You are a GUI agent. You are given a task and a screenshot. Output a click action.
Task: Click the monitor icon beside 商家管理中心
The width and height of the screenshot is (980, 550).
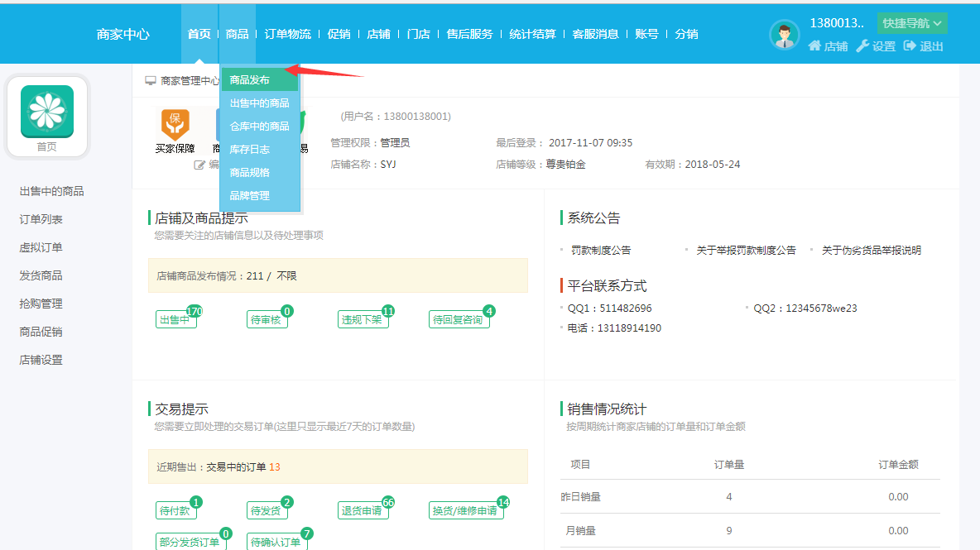(151, 81)
